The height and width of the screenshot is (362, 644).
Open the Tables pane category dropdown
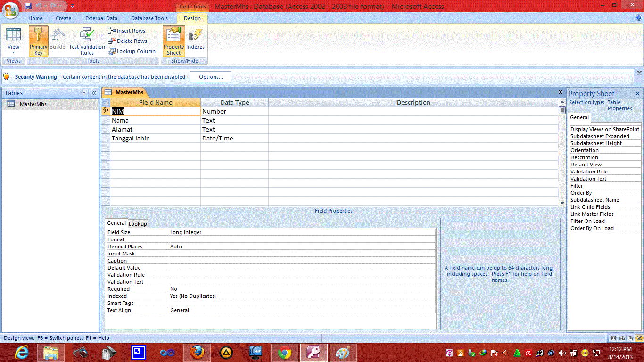[85, 93]
